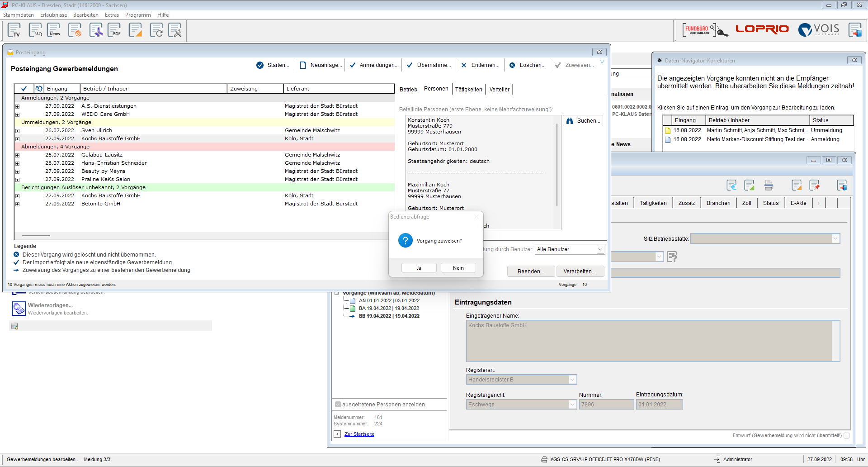
Task: Open the News toolbar icon
Action: coord(54,30)
